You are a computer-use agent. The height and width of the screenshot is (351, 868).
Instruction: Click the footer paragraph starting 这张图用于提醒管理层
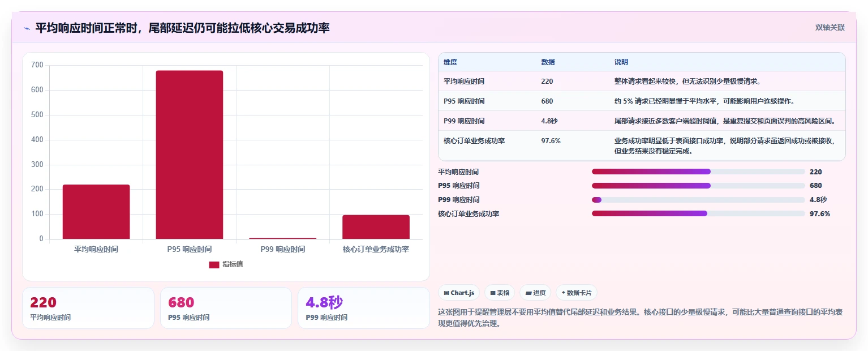click(642, 318)
